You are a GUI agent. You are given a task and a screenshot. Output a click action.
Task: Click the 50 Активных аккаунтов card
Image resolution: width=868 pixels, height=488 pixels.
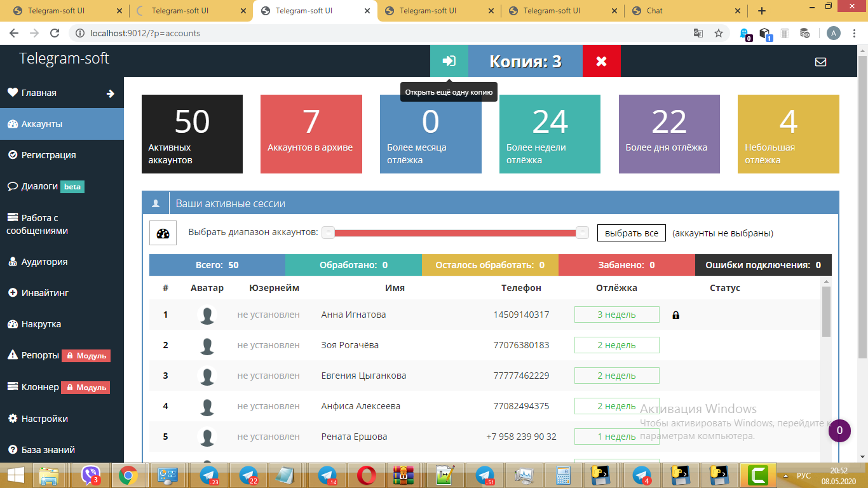coord(192,134)
